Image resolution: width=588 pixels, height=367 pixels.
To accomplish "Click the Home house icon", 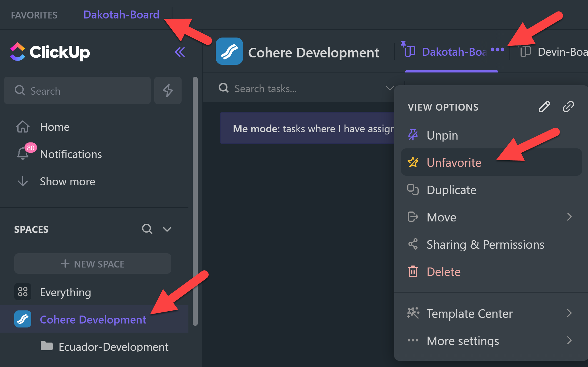I will (x=23, y=127).
